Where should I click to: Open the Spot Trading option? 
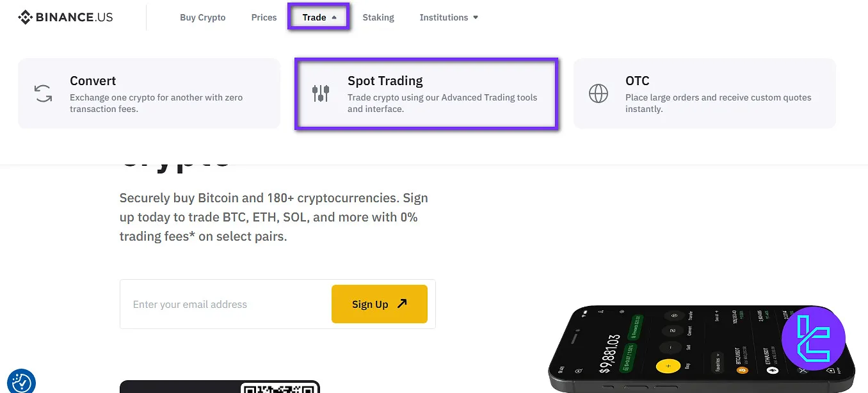pos(426,93)
